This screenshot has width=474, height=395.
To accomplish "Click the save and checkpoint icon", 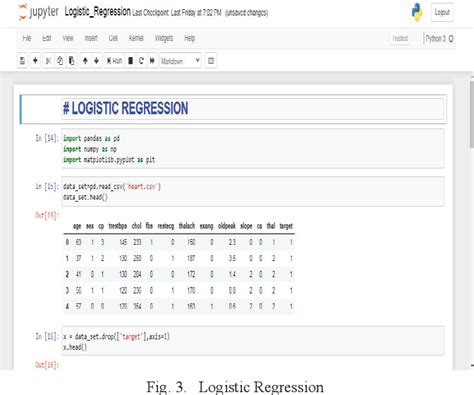I will coord(22,61).
